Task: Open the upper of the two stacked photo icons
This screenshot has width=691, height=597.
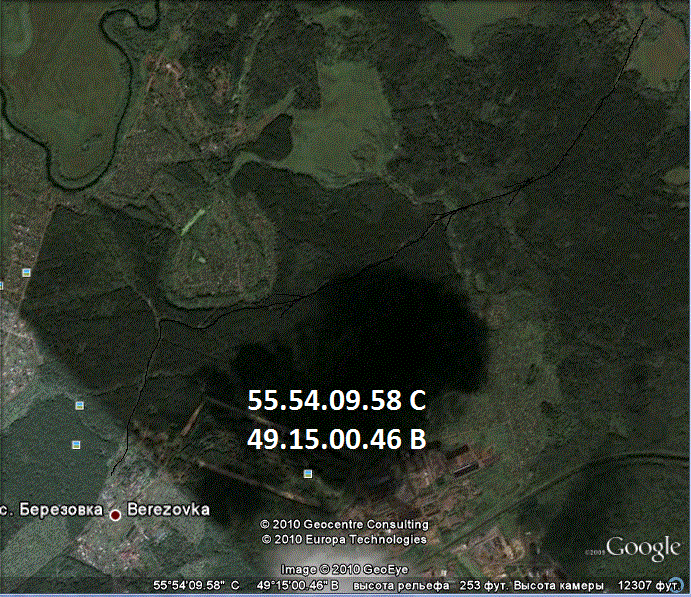Action: (78, 405)
